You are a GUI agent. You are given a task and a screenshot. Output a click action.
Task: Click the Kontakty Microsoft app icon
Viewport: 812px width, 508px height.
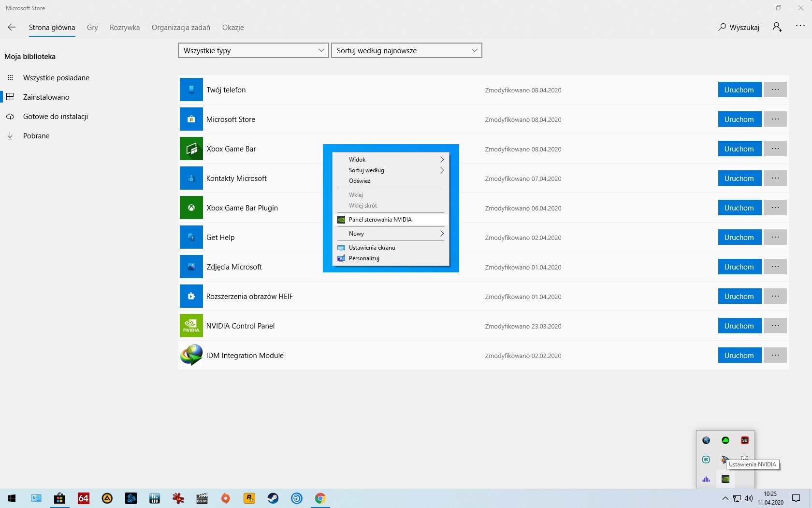[x=191, y=178]
